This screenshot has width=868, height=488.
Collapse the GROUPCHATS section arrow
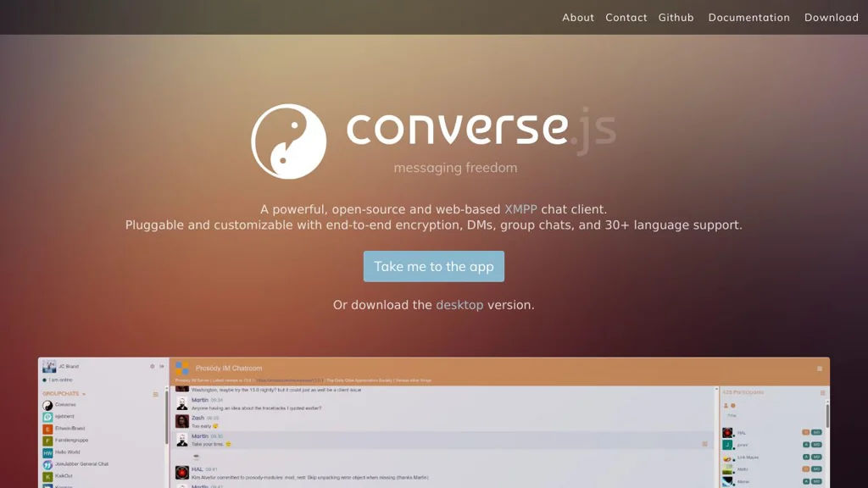[84, 394]
